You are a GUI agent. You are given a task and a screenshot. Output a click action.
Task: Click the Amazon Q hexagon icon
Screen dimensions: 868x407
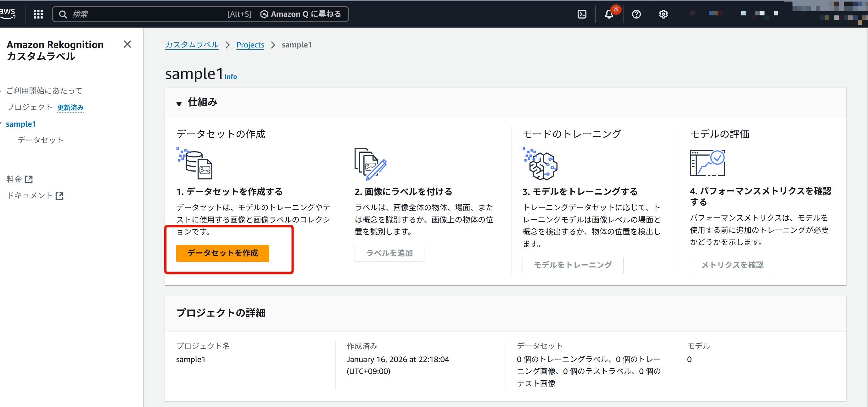(x=264, y=14)
